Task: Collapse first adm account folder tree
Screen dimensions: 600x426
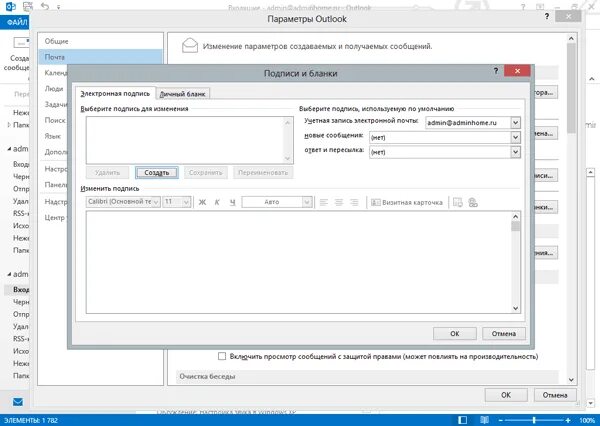Action: pyautogui.click(x=9, y=149)
